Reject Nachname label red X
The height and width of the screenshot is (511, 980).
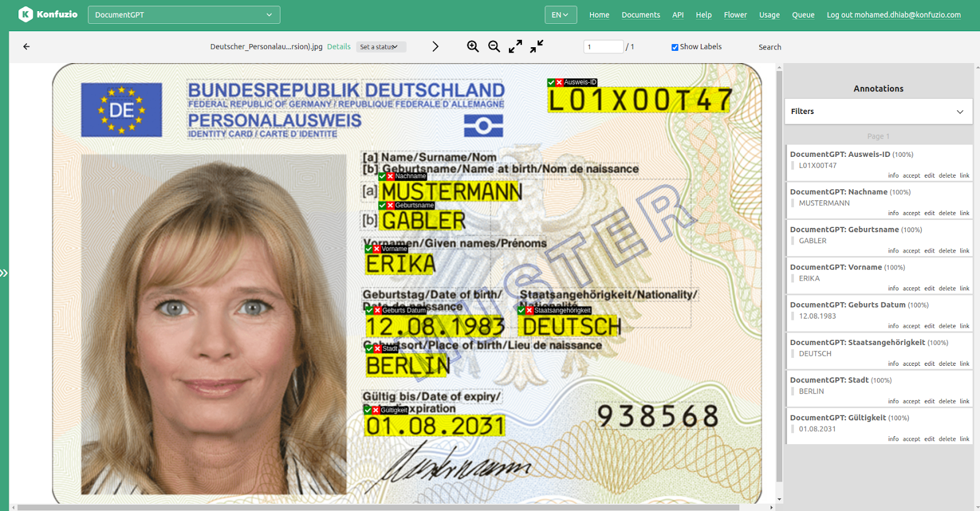click(390, 176)
